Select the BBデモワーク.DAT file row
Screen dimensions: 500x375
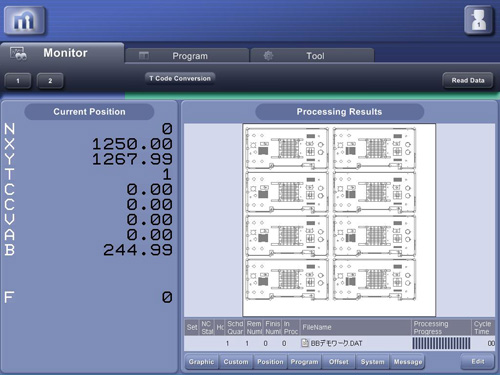click(x=339, y=343)
